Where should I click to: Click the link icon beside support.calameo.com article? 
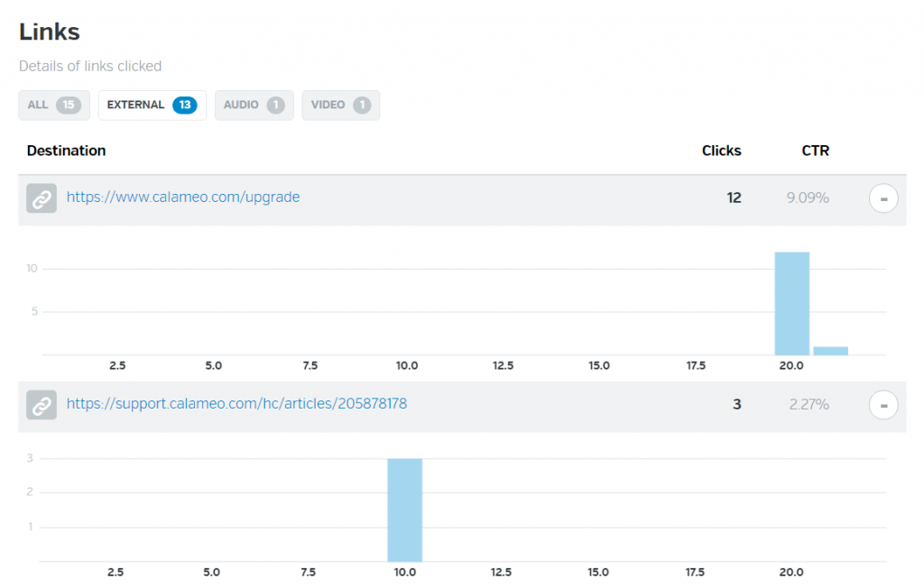[x=42, y=405]
